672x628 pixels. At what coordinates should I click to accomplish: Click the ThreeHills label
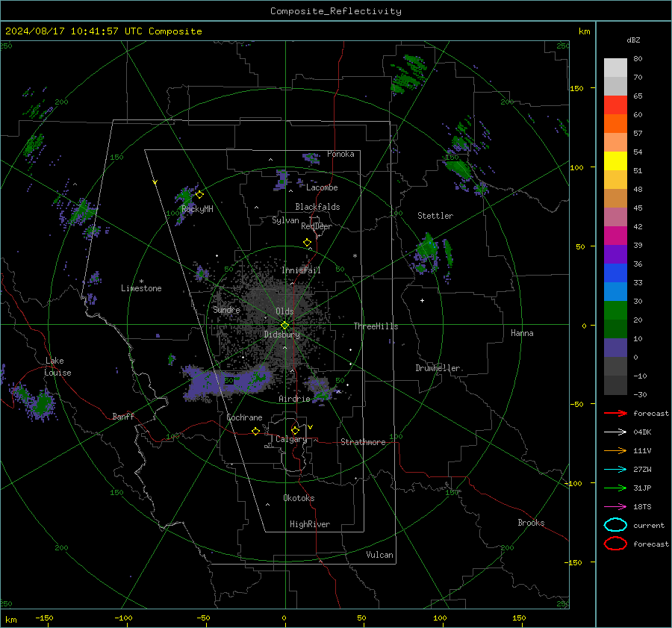coord(376,326)
